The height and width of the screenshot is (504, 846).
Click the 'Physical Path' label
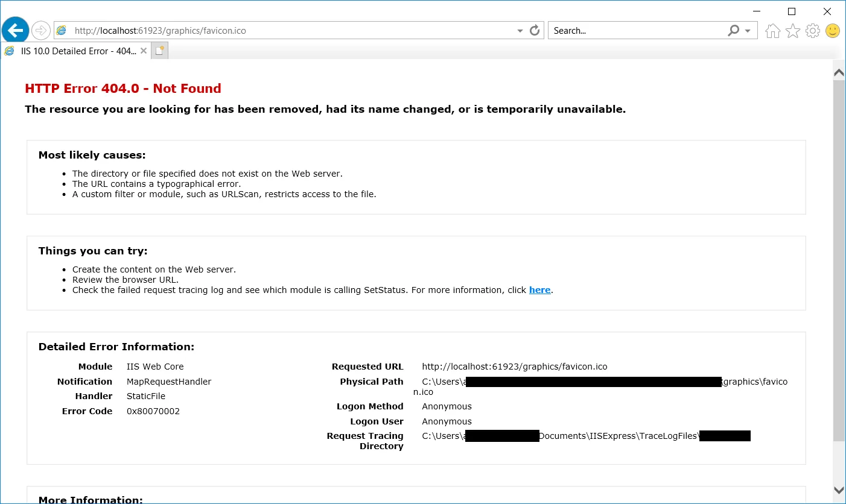coord(372,382)
